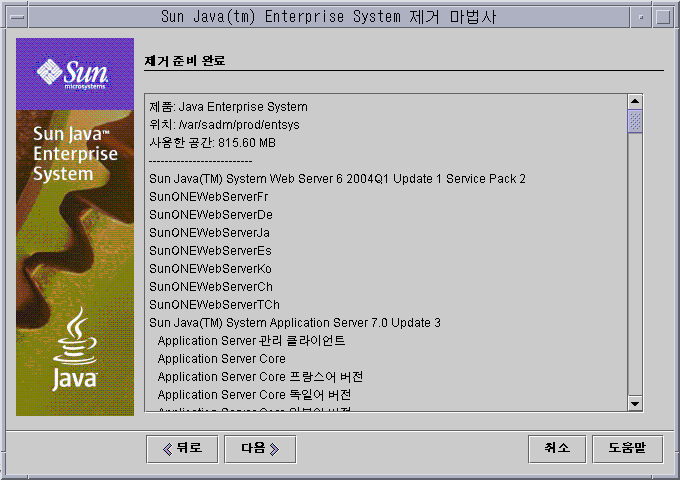Click the Java coffee cup logo
The image size is (680, 480).
(75, 349)
